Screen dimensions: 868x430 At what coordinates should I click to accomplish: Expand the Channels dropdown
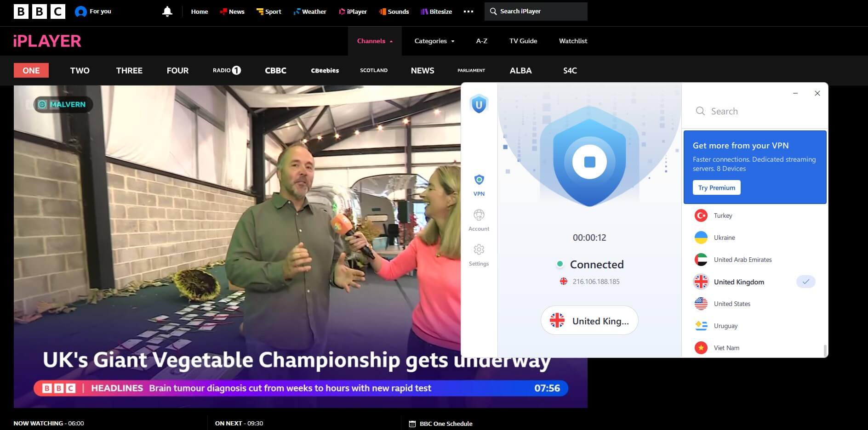[375, 41]
